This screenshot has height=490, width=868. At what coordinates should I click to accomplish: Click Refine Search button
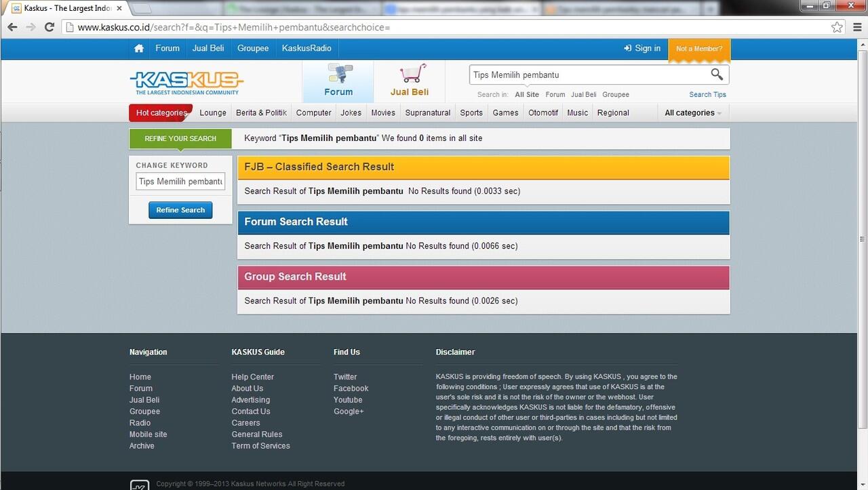pos(180,210)
